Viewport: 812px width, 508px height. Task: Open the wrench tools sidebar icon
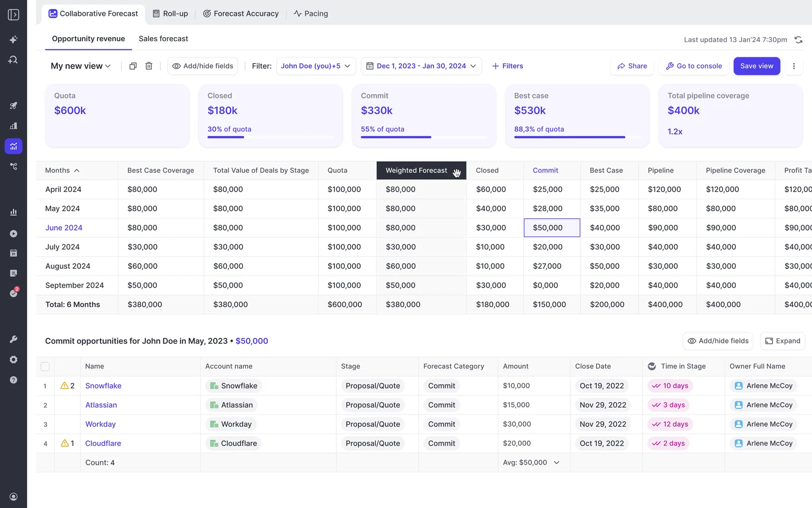click(14, 339)
